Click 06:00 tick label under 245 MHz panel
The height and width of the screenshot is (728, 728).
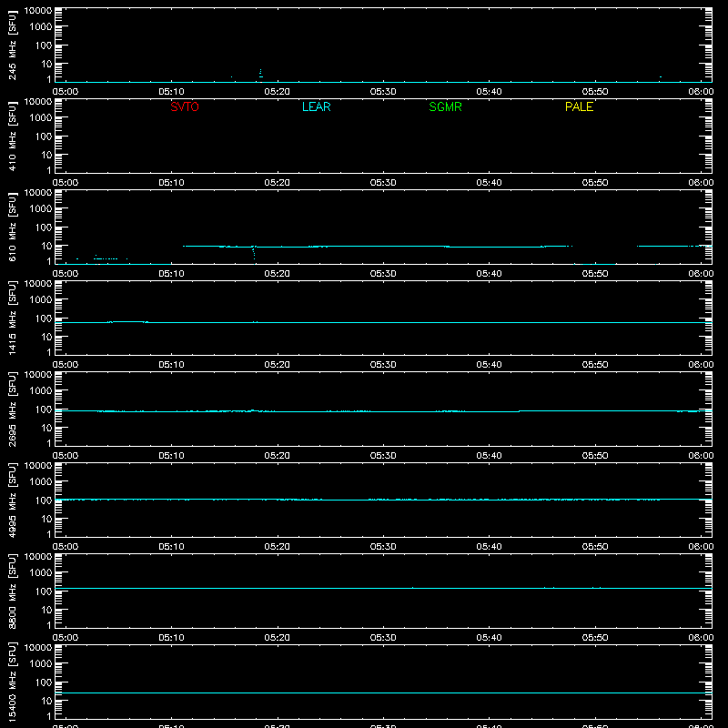click(x=701, y=92)
